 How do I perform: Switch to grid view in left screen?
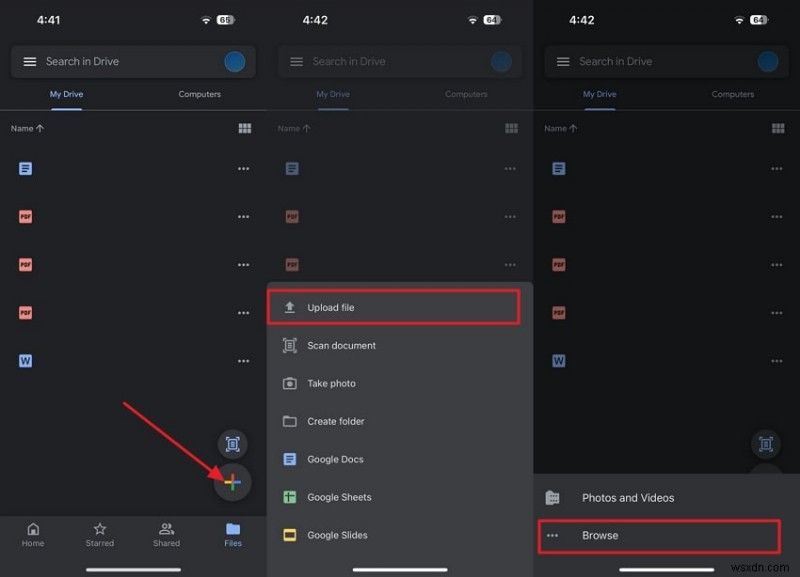click(245, 129)
